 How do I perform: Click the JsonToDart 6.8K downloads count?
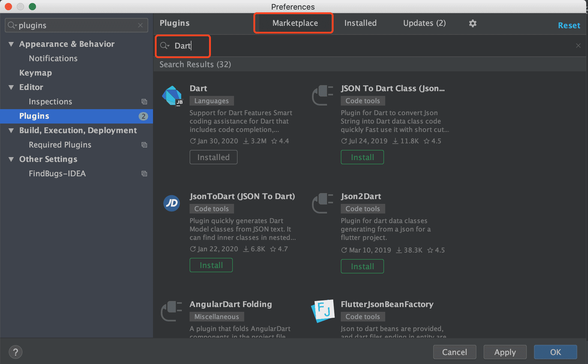coord(254,249)
